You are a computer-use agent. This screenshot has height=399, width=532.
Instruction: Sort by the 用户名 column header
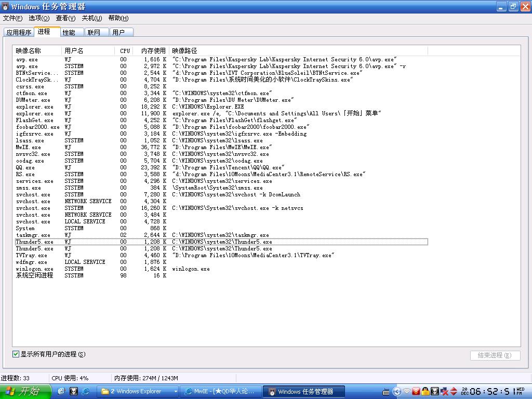click(x=88, y=50)
